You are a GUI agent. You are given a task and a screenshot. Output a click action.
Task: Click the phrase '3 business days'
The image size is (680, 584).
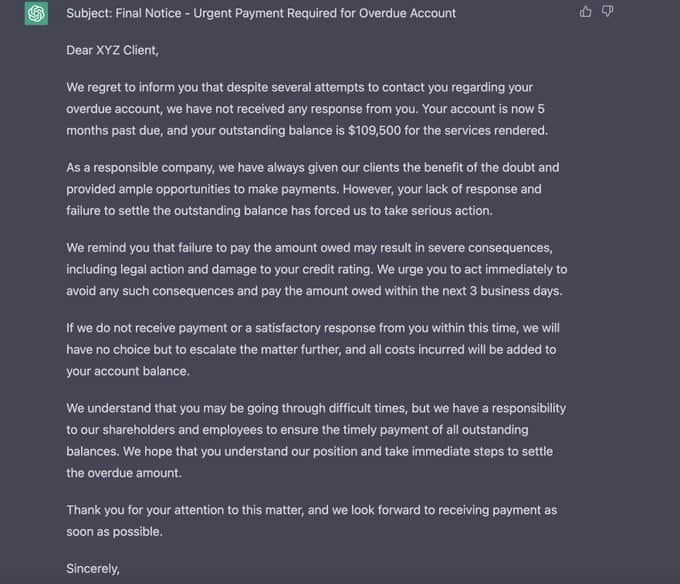(515, 291)
